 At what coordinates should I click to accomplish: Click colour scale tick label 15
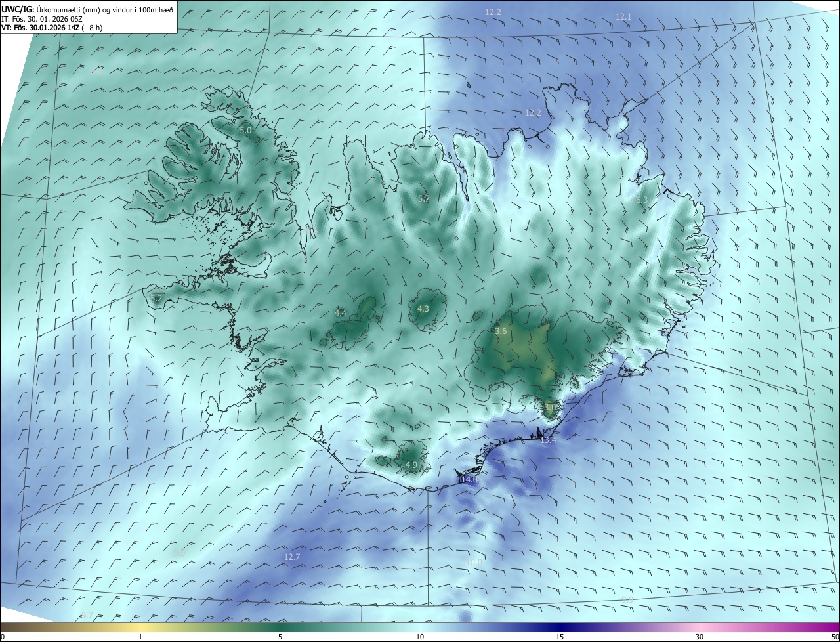pos(560,637)
